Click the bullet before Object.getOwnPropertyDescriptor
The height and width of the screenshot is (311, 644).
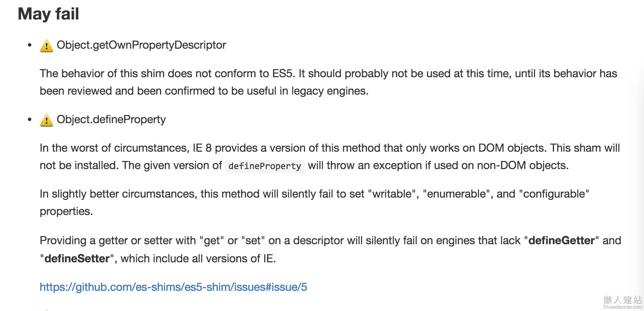30,45
